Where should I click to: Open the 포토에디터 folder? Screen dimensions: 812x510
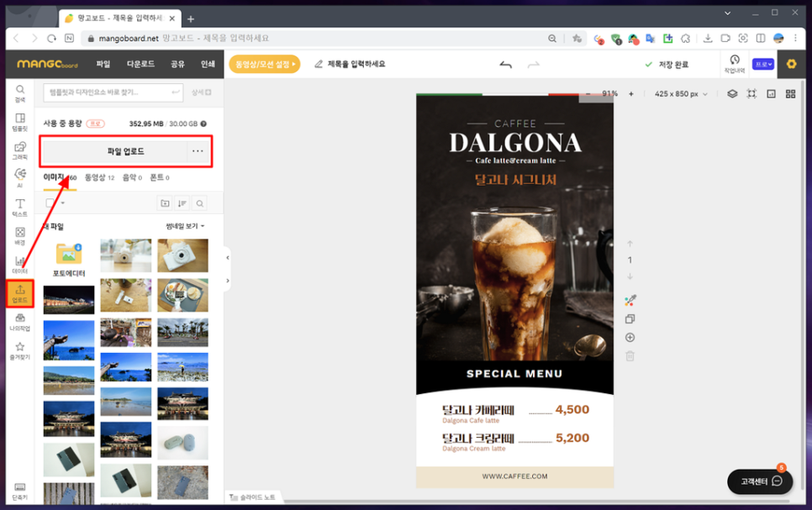pyautogui.click(x=69, y=260)
